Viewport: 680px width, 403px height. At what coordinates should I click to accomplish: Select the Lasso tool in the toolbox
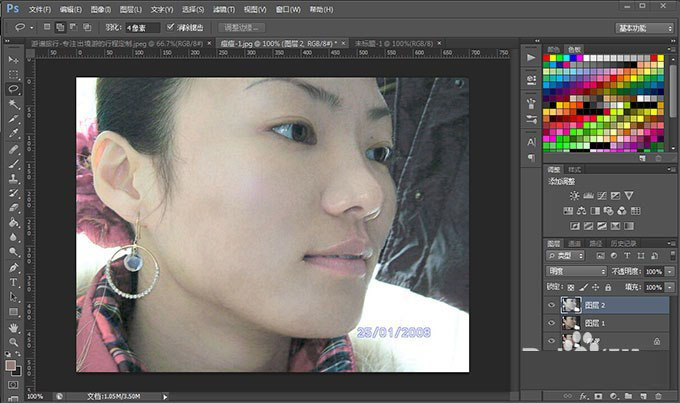[14, 88]
